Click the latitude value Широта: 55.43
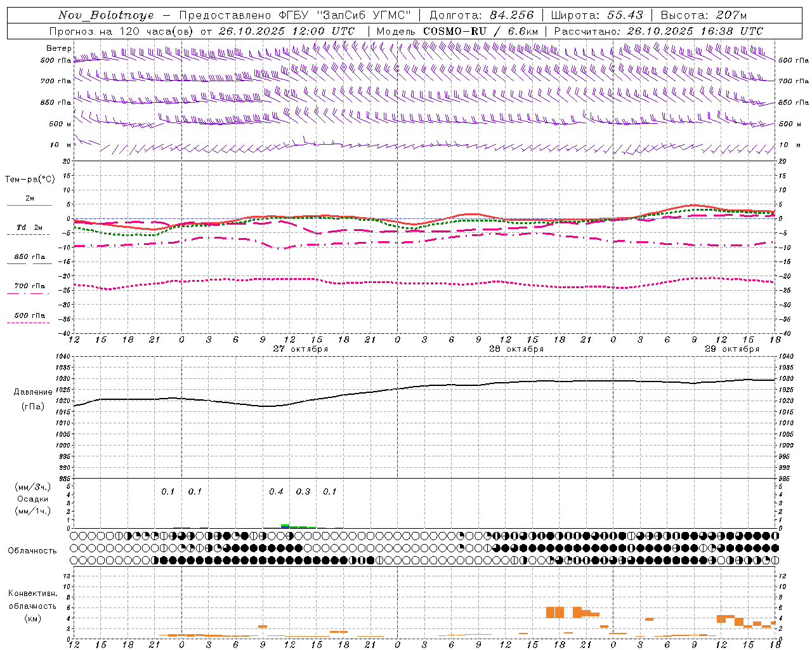This screenshot has height=650, width=812. (x=597, y=15)
